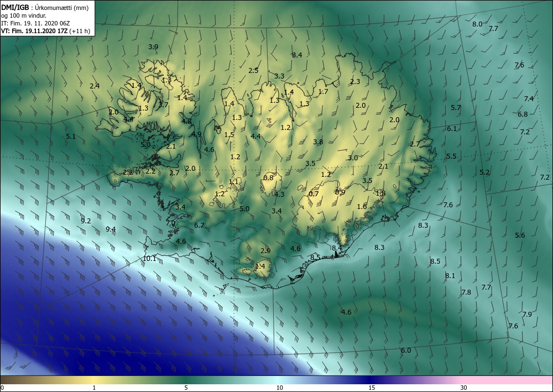The width and height of the screenshot is (553, 392).
Task: Click the 4.9 value on the map
Action: pos(196,134)
